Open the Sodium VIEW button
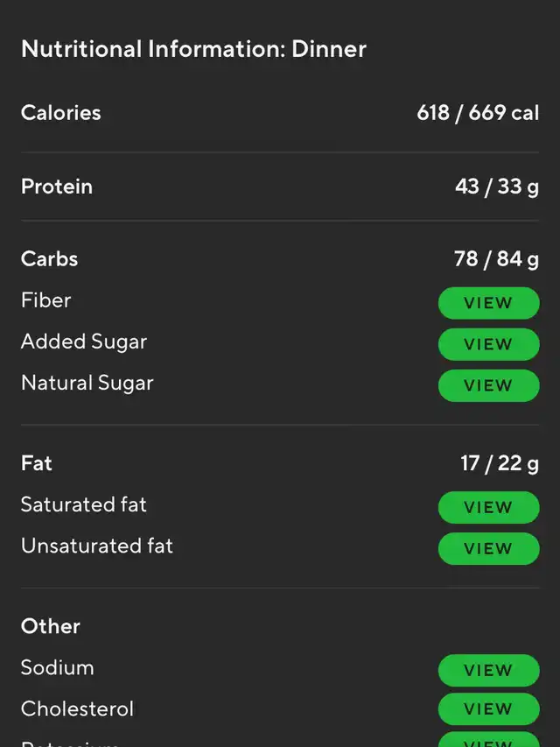Image resolution: width=560 pixels, height=747 pixels. point(488,670)
